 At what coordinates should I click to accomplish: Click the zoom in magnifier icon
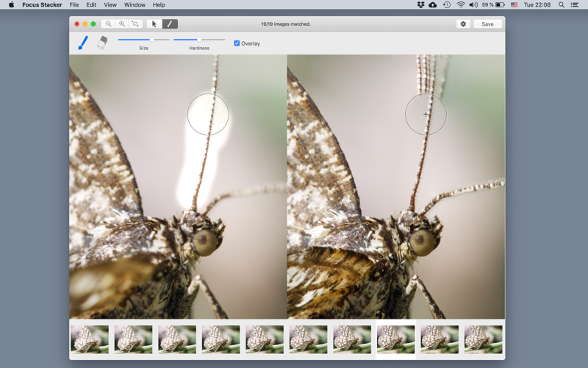122,24
